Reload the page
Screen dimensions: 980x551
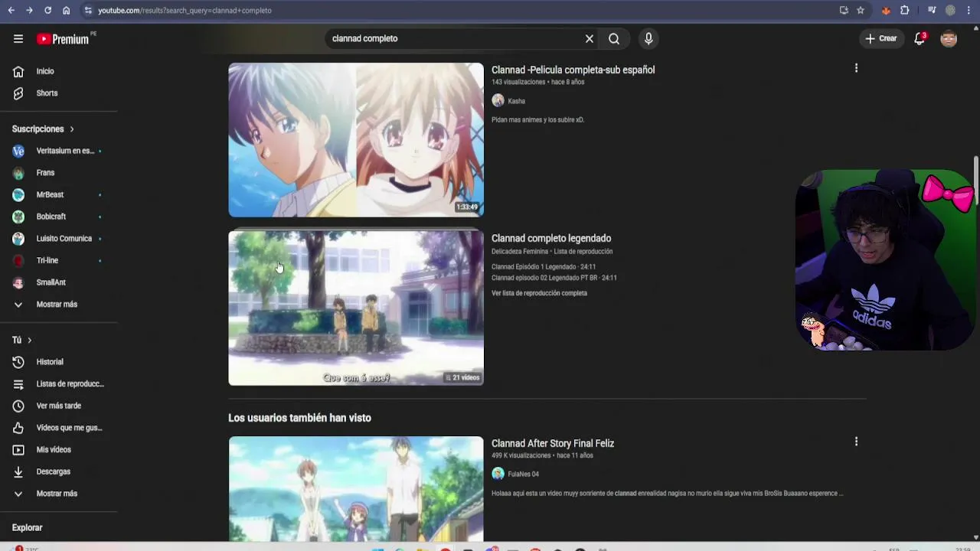pos(47,11)
